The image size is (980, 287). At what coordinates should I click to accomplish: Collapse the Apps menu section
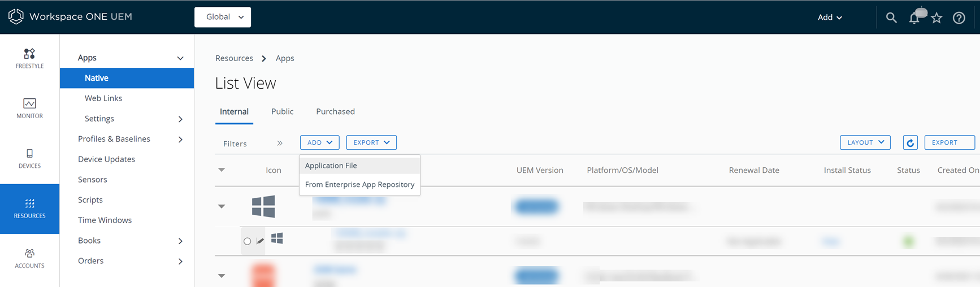180,58
